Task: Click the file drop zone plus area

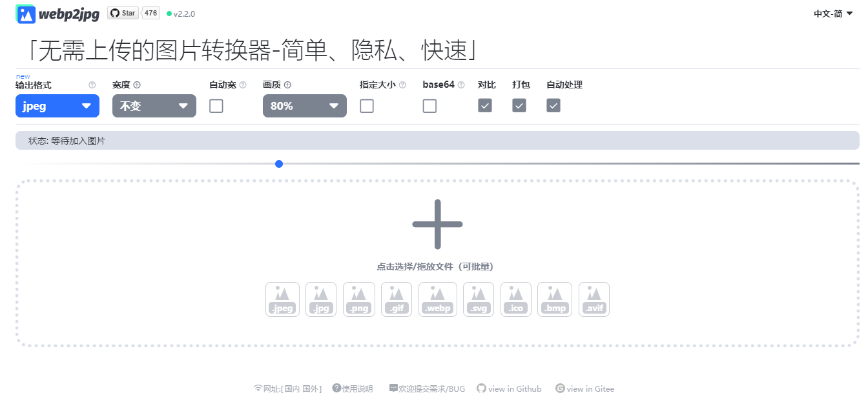Action: coord(437,225)
